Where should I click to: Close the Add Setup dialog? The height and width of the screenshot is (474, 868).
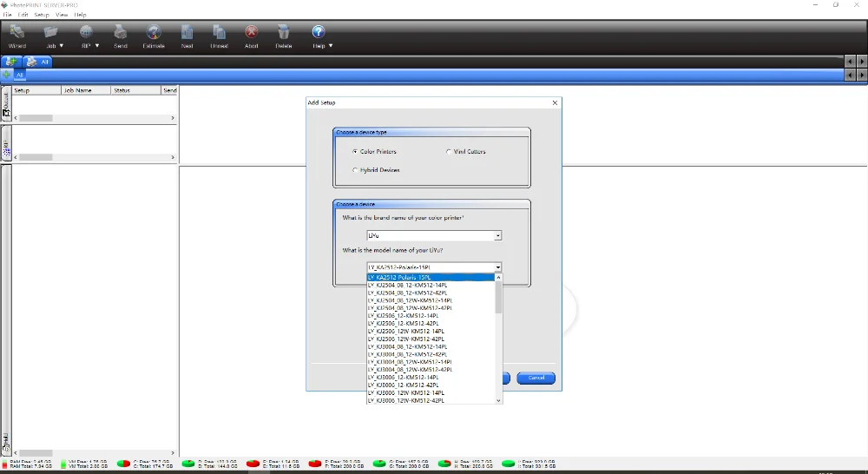(x=555, y=102)
